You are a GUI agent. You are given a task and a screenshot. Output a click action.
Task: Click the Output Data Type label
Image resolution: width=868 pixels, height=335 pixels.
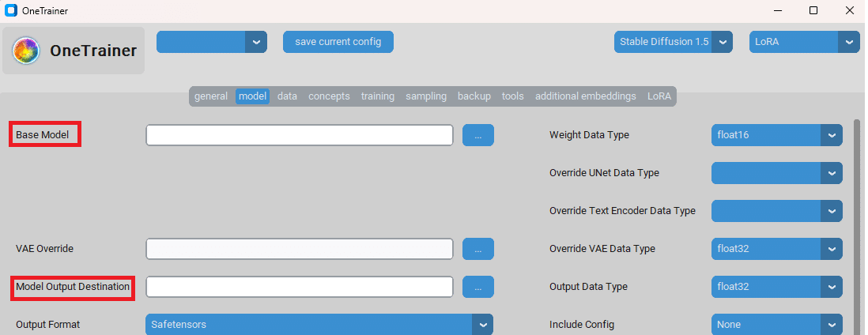(588, 287)
